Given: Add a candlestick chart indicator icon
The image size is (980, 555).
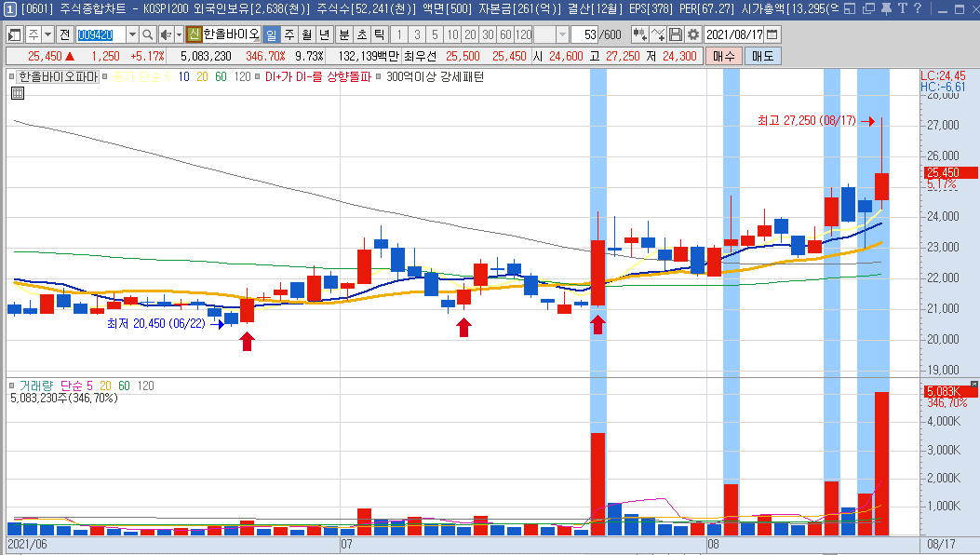Looking at the screenshot, I should pos(639,34).
